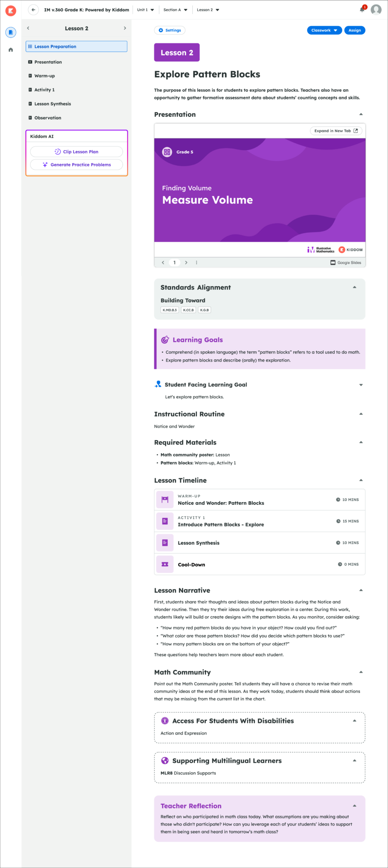Collapse the Standards Alignment panel
Image resolution: width=388 pixels, height=868 pixels.
[x=355, y=287]
